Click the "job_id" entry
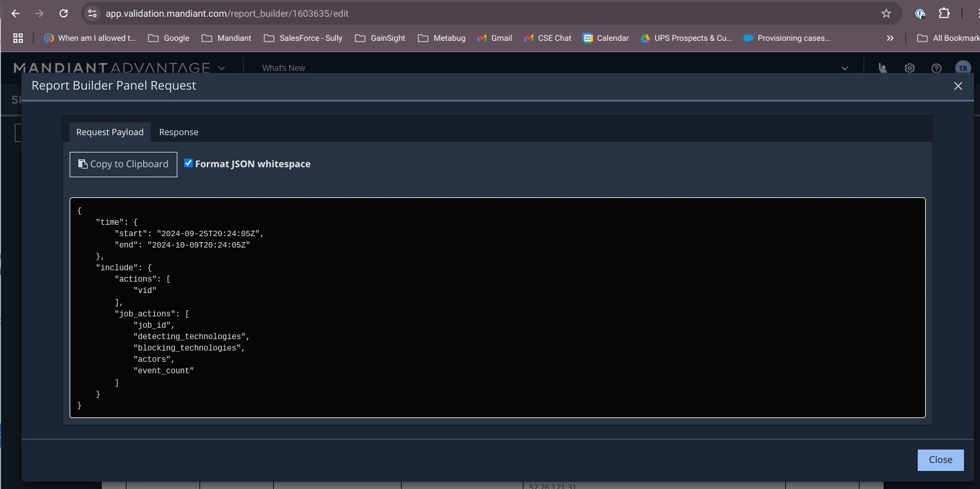This screenshot has width=980, height=489. click(154, 325)
